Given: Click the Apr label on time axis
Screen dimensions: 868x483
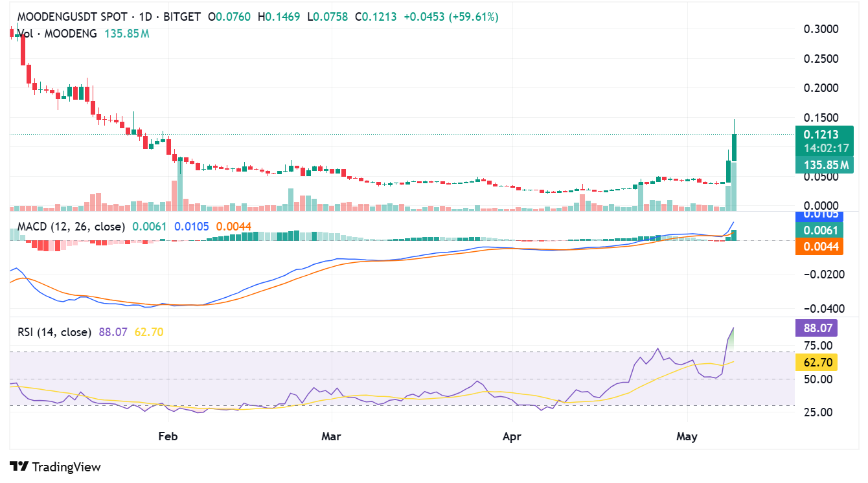Looking at the screenshot, I should click(512, 436).
